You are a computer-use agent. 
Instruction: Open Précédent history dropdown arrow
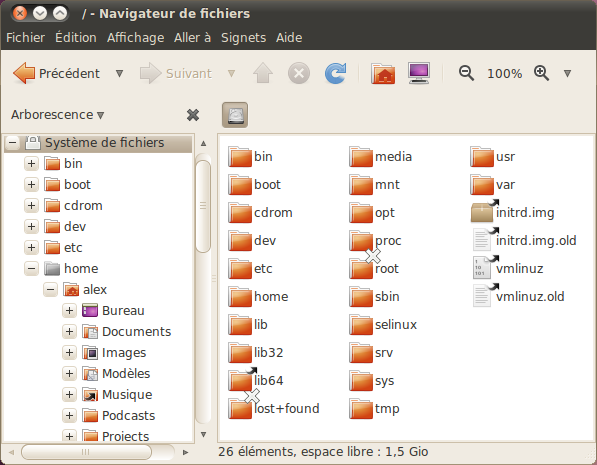[x=119, y=73]
